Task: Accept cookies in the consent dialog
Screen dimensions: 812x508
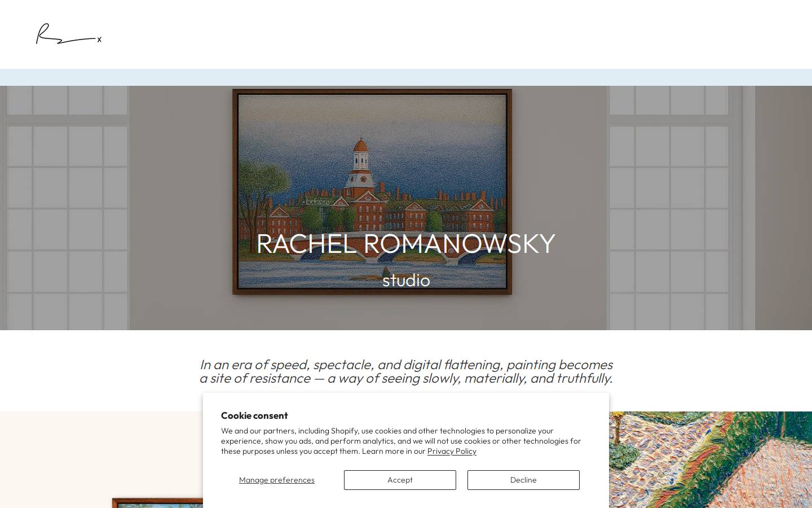Action: [x=400, y=480]
